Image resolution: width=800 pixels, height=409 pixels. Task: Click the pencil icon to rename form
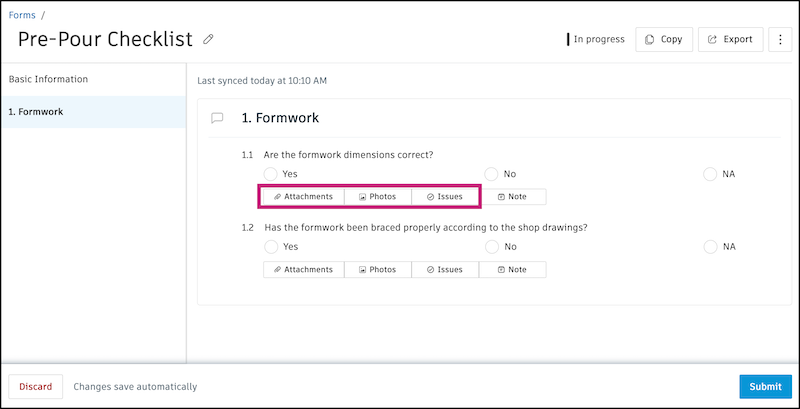(208, 40)
